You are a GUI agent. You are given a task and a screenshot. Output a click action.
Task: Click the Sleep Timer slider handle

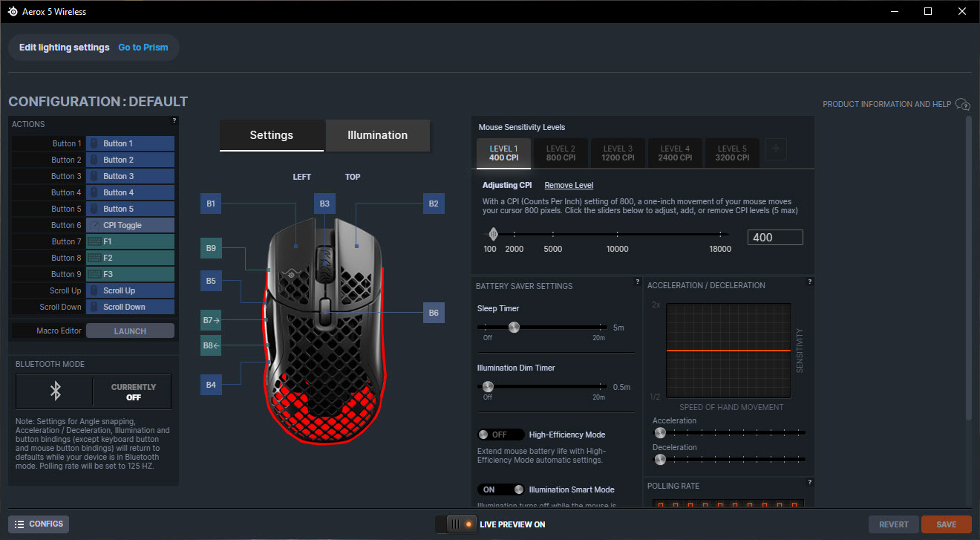[x=513, y=327]
